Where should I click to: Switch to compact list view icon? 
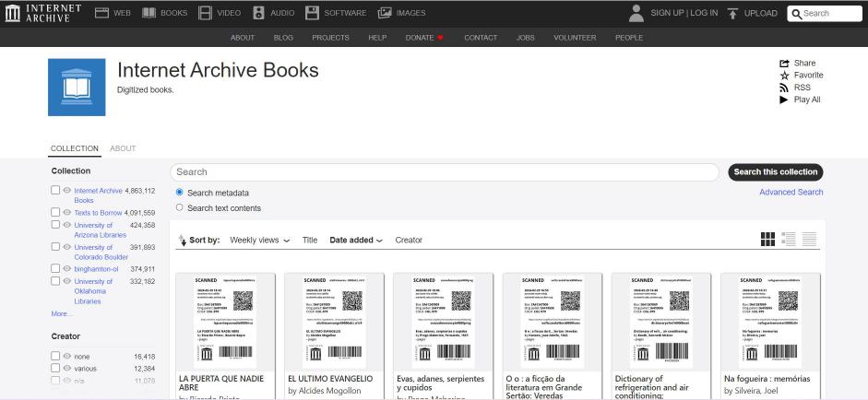coord(809,239)
